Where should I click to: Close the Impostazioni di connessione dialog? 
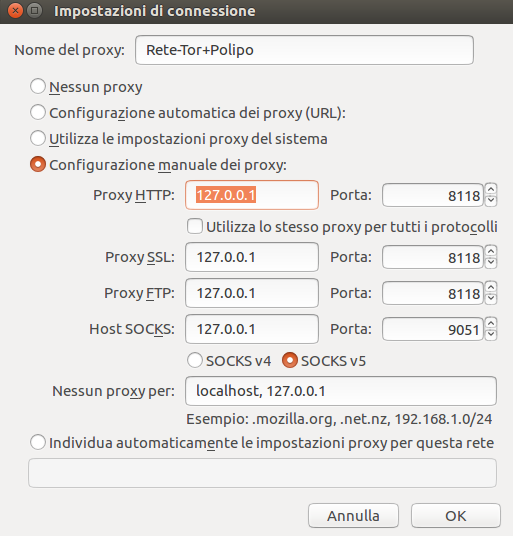click(x=15, y=11)
